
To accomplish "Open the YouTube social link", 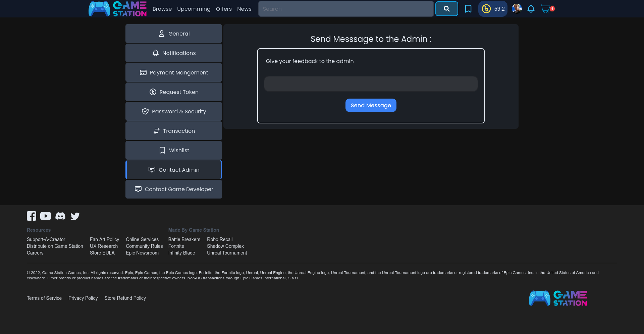I will click(x=46, y=216).
